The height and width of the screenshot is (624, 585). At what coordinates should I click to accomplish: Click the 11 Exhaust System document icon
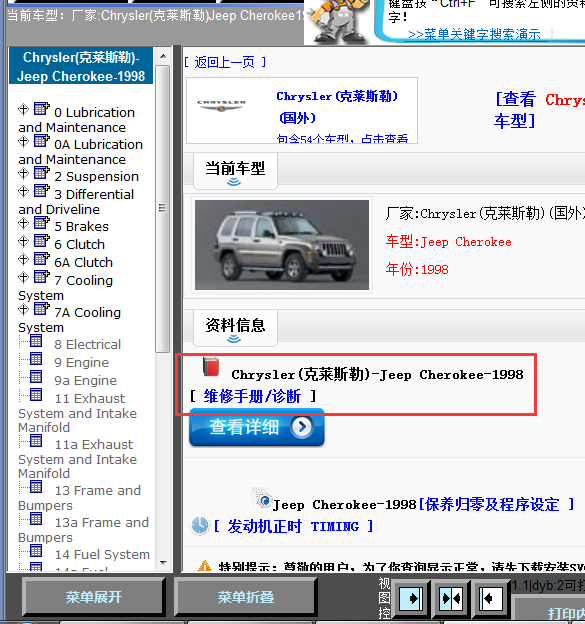[36, 395]
